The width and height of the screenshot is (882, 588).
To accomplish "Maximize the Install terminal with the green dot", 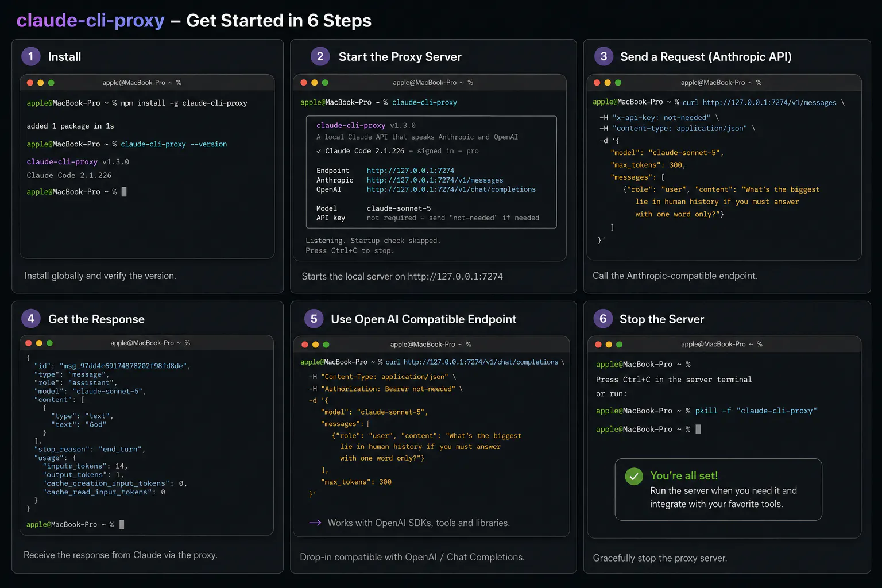I will point(51,83).
